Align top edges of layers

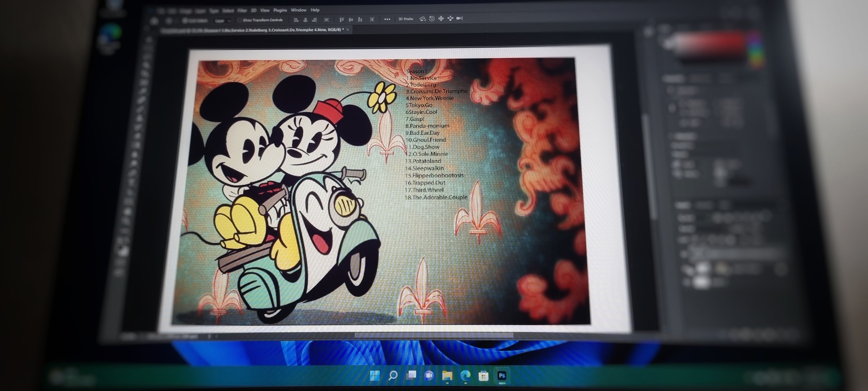tap(341, 20)
